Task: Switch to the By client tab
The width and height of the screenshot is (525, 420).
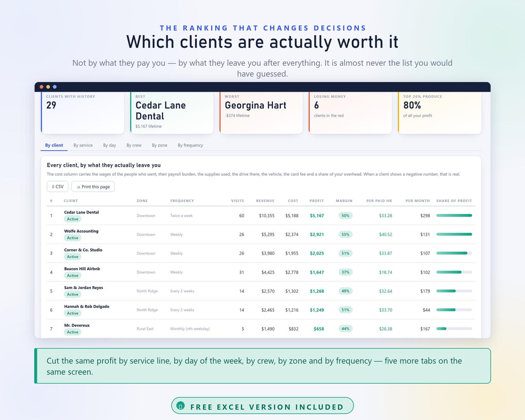Action: click(x=54, y=145)
